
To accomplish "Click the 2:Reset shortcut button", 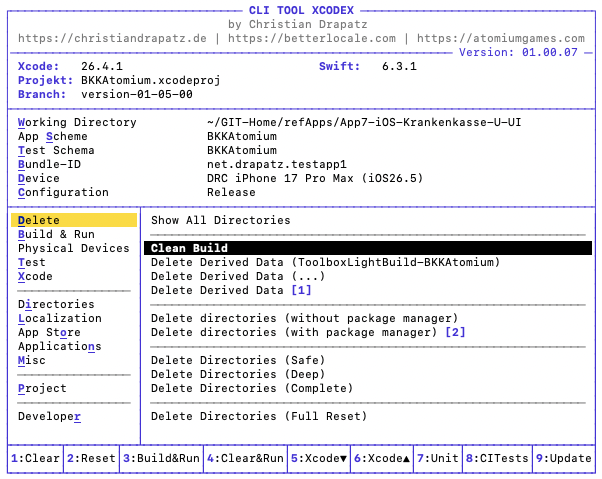I will pos(91,458).
